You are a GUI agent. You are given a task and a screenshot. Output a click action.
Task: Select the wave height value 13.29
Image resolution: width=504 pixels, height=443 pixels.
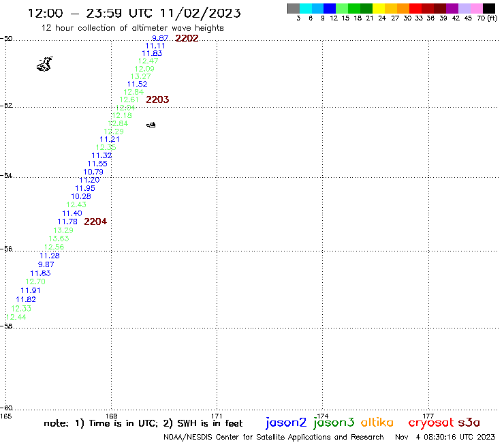coord(63,230)
